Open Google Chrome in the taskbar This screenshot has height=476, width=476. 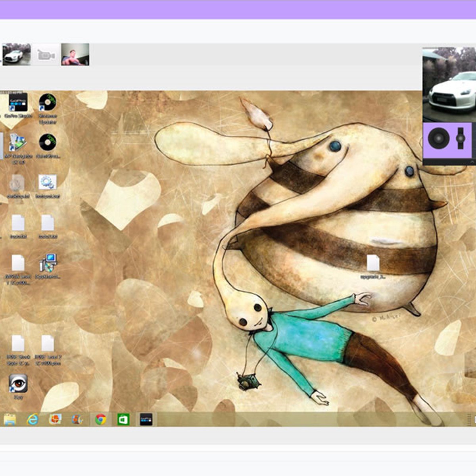101,419
